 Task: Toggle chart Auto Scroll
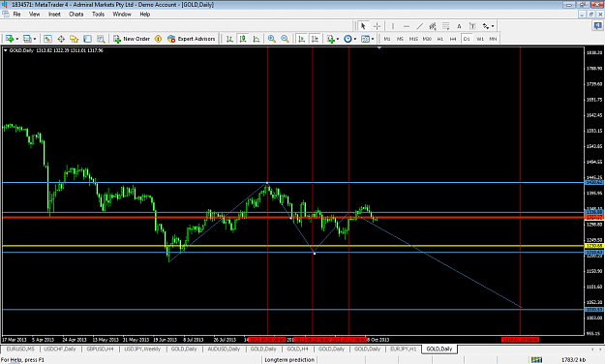(x=302, y=39)
